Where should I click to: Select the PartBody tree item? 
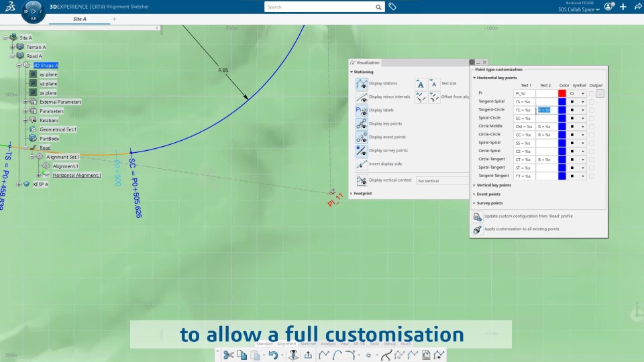point(49,139)
